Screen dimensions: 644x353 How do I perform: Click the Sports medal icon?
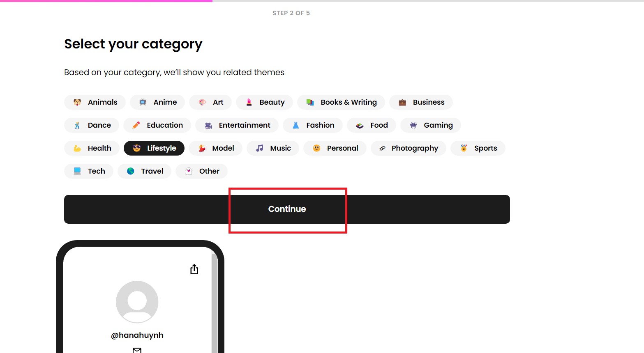[x=464, y=148]
